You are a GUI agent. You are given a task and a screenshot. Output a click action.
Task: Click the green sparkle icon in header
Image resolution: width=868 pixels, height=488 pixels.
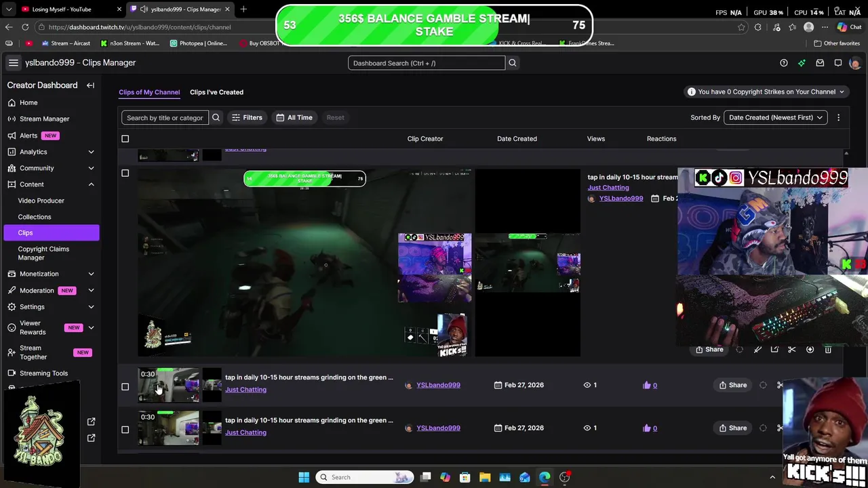point(802,63)
